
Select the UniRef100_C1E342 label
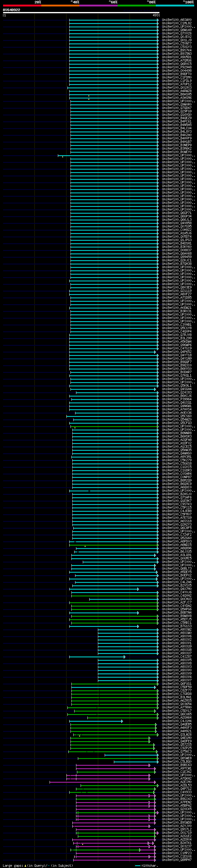pos(177,772)
